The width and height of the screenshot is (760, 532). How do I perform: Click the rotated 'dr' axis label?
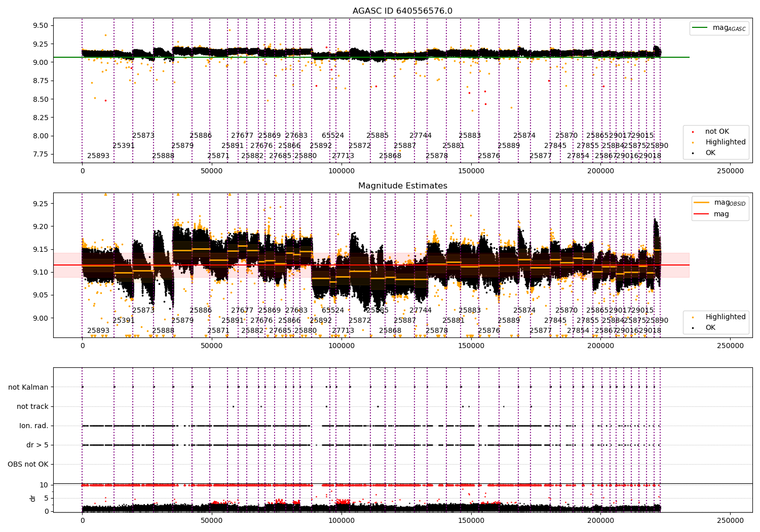33,498
